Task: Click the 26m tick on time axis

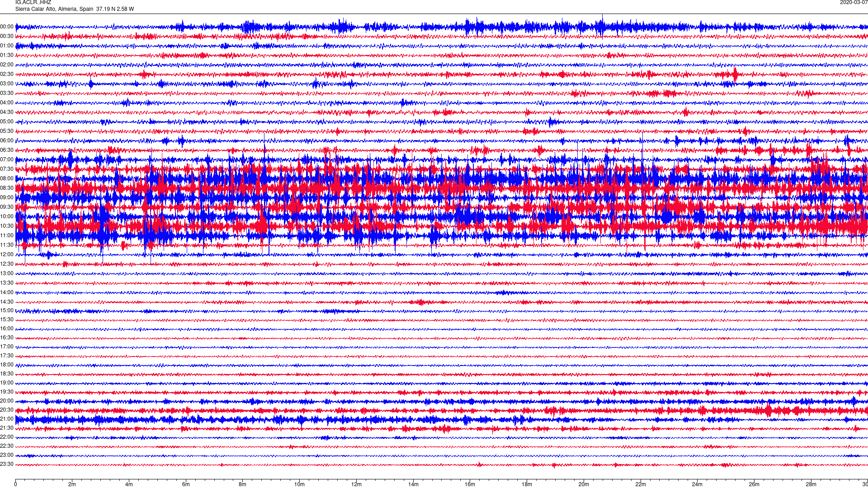Action: click(754, 484)
